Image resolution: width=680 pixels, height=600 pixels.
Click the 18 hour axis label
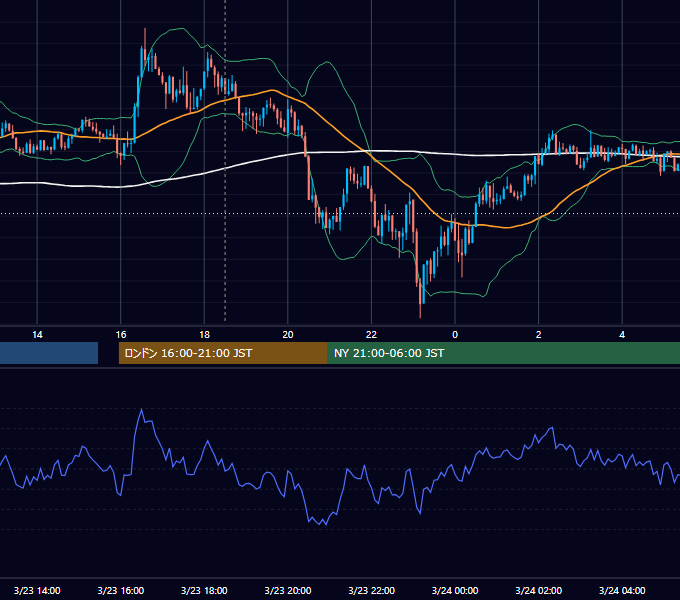point(204,335)
